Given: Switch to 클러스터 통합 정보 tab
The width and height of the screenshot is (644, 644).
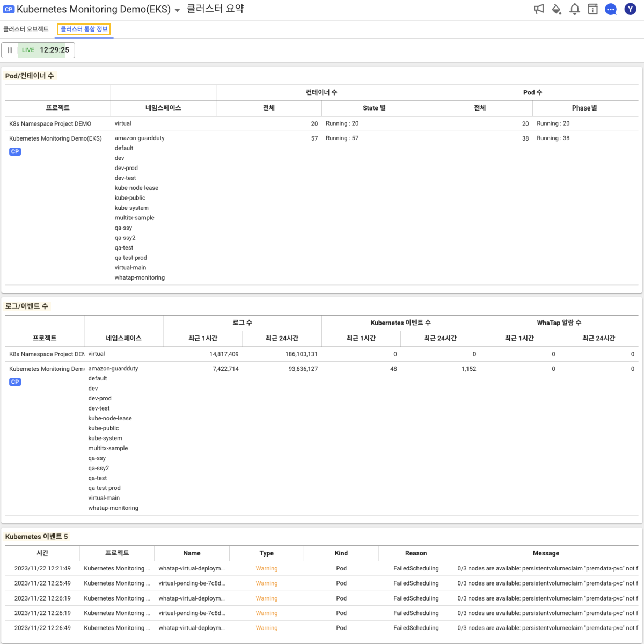Looking at the screenshot, I should click(84, 29).
